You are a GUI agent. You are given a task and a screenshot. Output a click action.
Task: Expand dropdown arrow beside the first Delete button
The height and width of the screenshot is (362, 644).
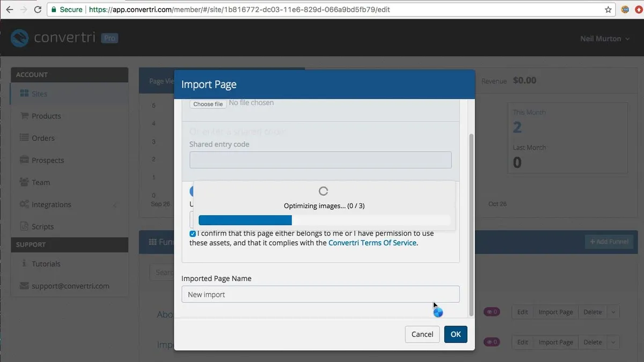(613, 312)
